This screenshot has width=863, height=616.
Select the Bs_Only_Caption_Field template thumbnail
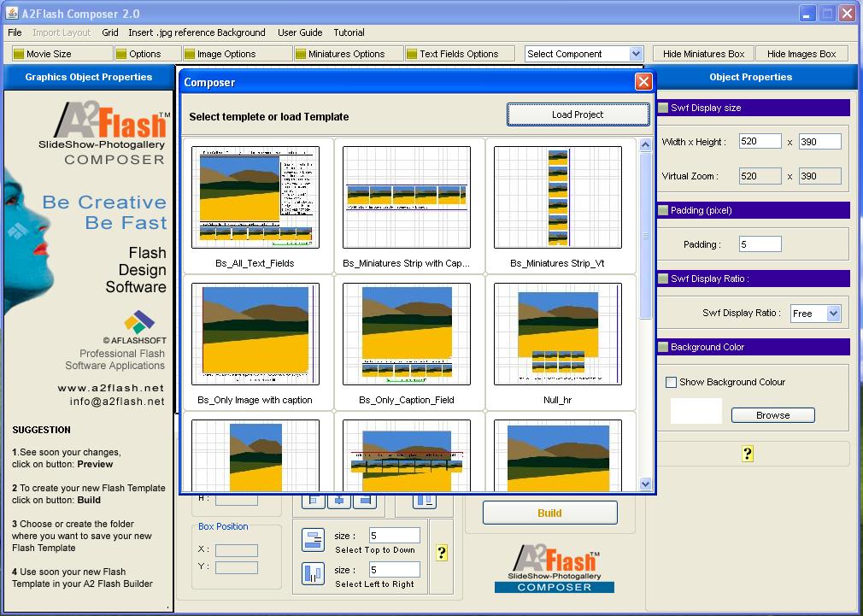406,333
